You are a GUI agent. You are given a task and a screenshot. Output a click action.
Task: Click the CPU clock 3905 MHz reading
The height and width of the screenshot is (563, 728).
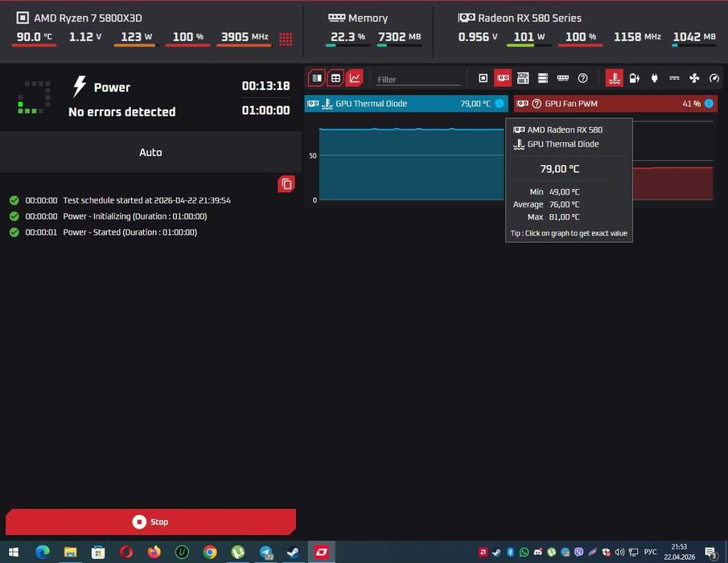[245, 37]
